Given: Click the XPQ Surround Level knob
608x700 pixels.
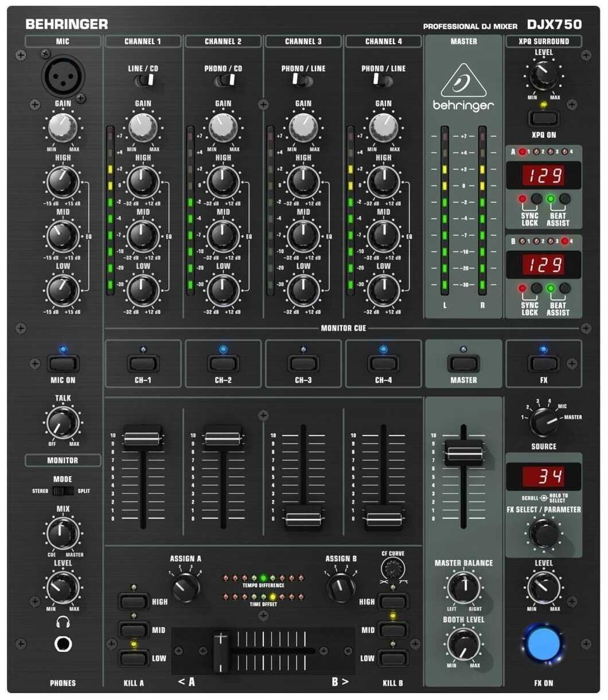Looking at the screenshot, I should [x=543, y=76].
